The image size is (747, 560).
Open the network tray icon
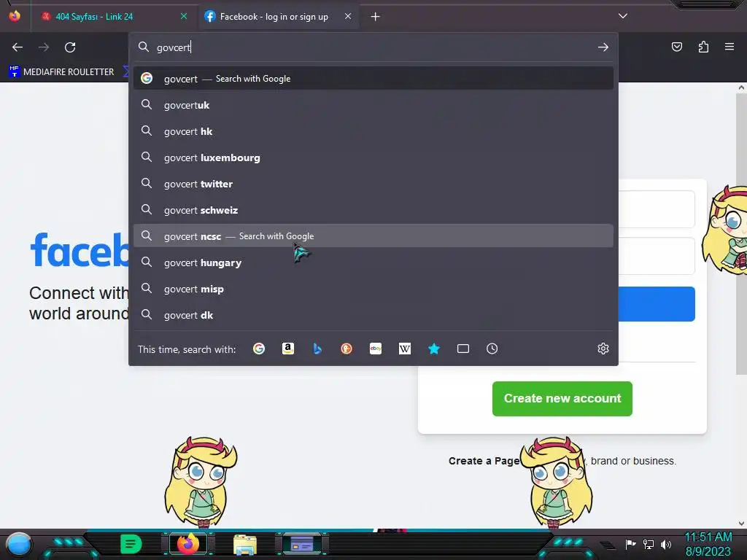click(649, 544)
